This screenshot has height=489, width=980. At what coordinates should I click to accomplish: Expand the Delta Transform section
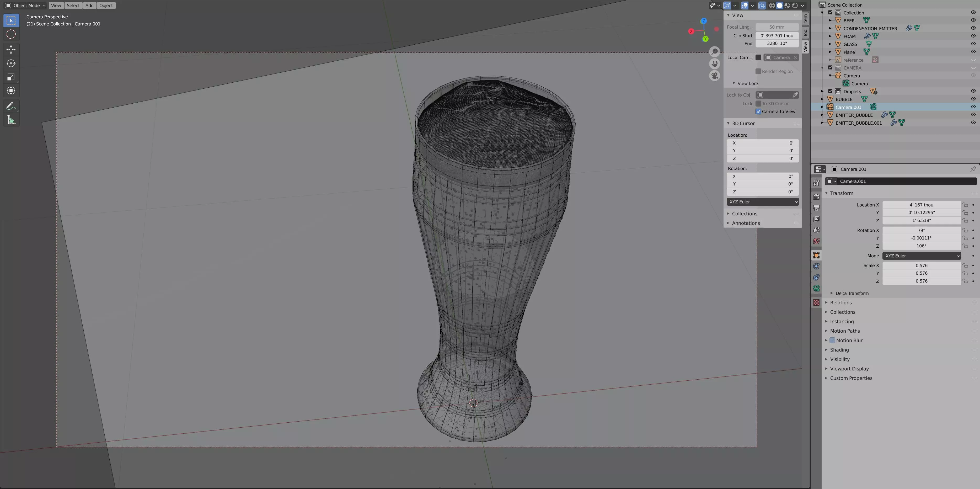click(852, 293)
